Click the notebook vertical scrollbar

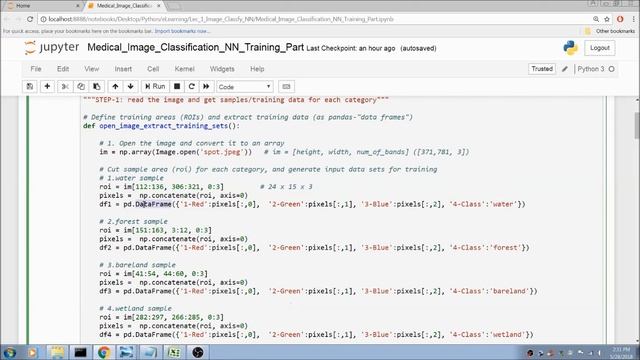click(x=636, y=127)
